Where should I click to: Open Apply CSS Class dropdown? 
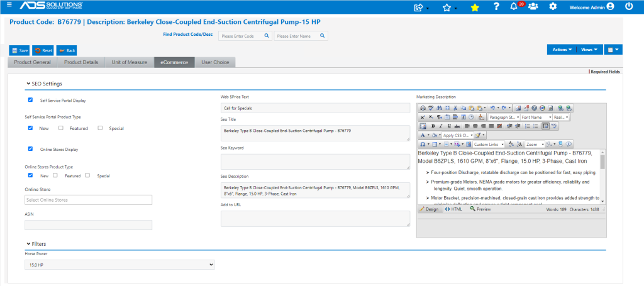(x=458, y=135)
